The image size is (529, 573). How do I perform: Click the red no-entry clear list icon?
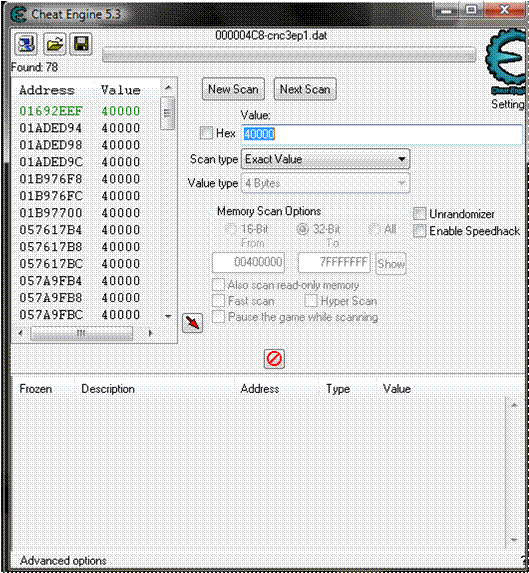tap(274, 359)
